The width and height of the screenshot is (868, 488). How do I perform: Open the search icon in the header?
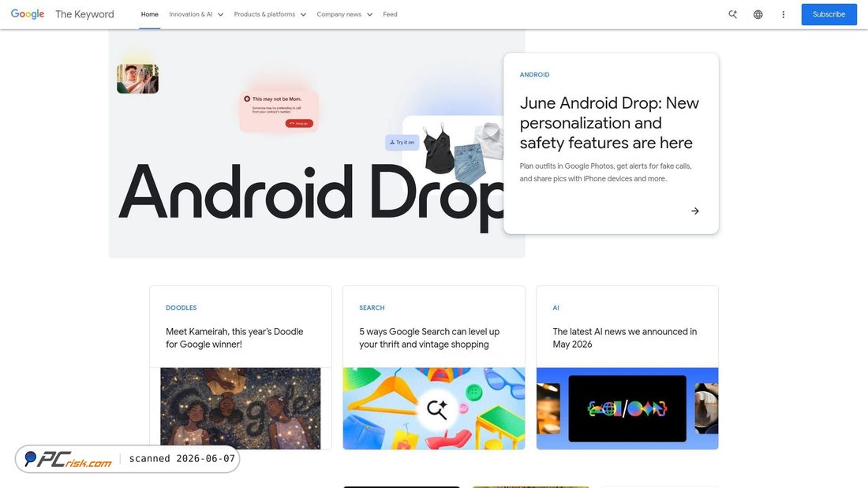point(732,14)
